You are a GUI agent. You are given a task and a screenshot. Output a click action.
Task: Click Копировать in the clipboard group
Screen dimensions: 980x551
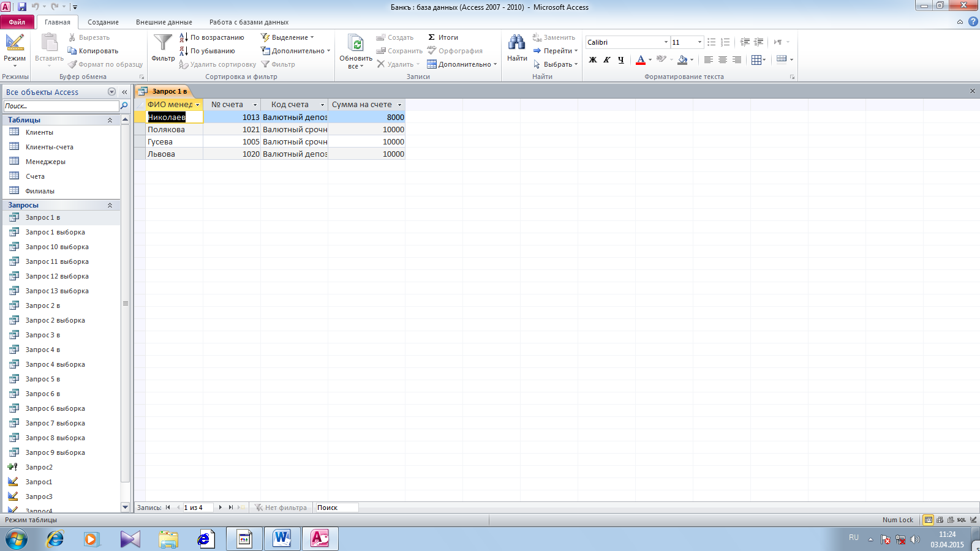click(x=93, y=51)
